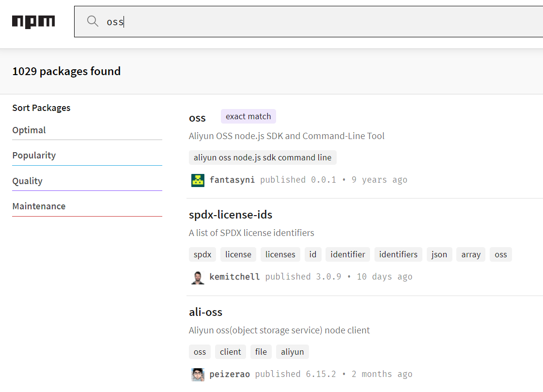Screen dimensions: 543x392
Task: Click the 1029 packages found heading
Action: pos(66,71)
